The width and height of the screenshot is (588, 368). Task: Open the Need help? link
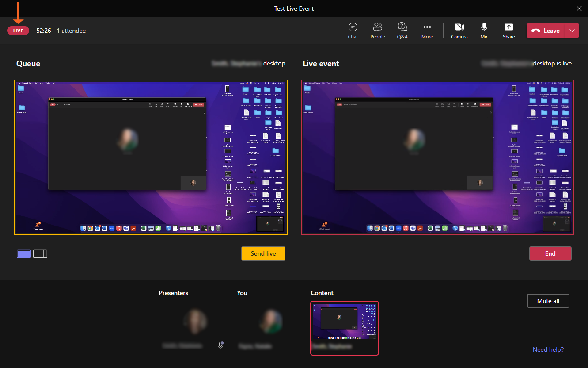pos(548,349)
